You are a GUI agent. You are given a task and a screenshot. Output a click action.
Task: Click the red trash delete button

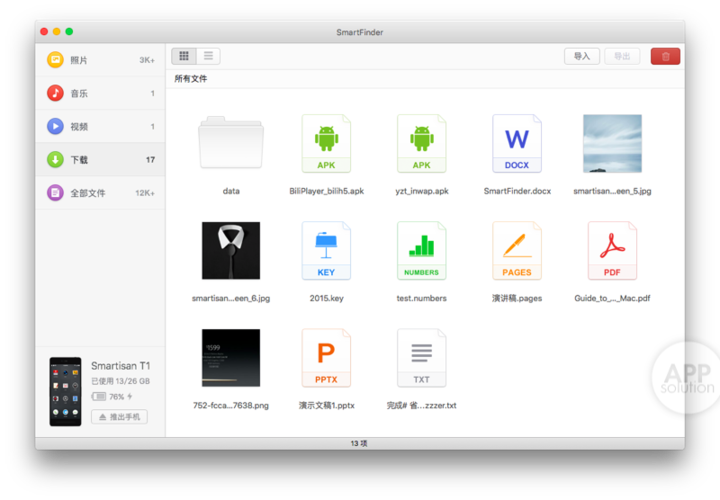pyautogui.click(x=665, y=56)
